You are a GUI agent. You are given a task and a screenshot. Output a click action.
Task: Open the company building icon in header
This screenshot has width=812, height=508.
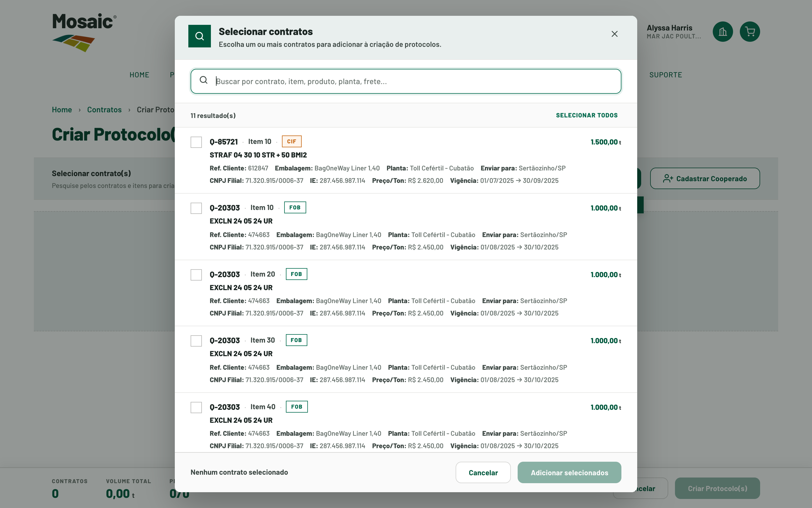[723, 32]
